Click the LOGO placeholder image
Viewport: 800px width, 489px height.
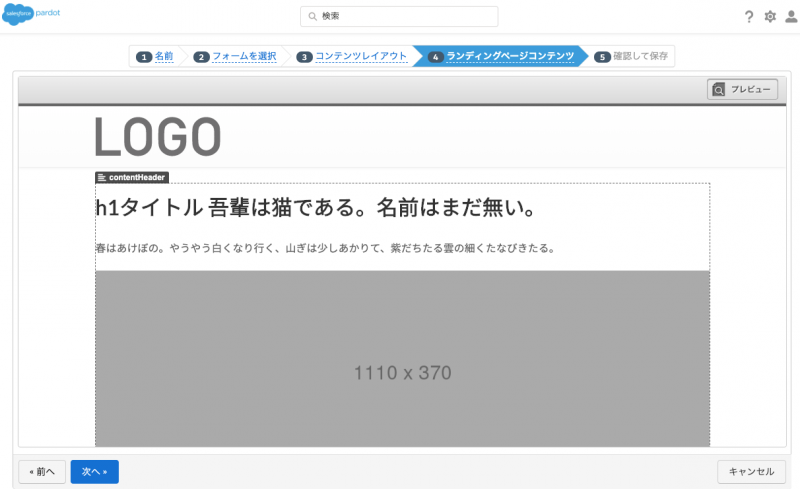(x=158, y=137)
